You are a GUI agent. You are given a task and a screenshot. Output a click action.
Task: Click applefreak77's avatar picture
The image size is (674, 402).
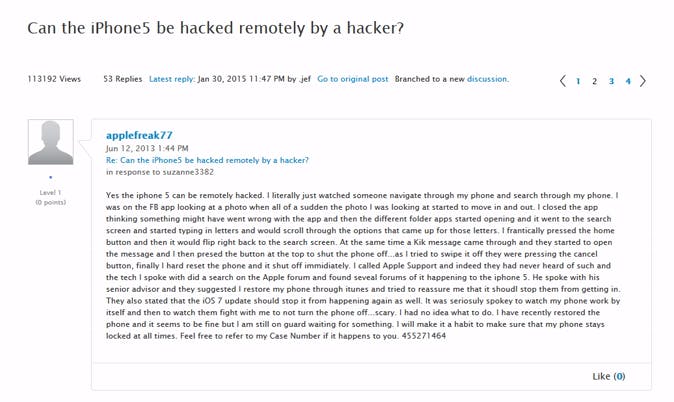tap(50, 143)
